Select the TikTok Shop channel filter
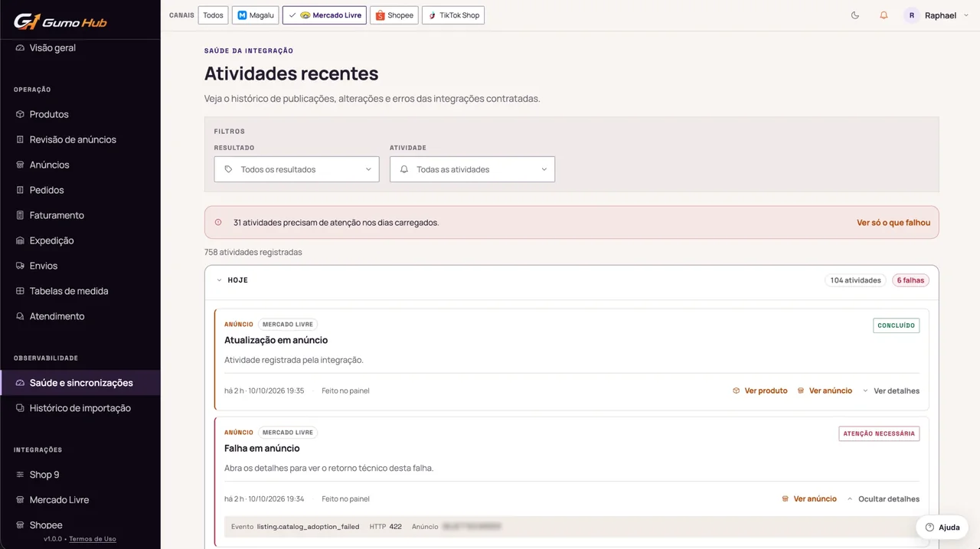Screen dimensions: 980x549 [x=453, y=15]
